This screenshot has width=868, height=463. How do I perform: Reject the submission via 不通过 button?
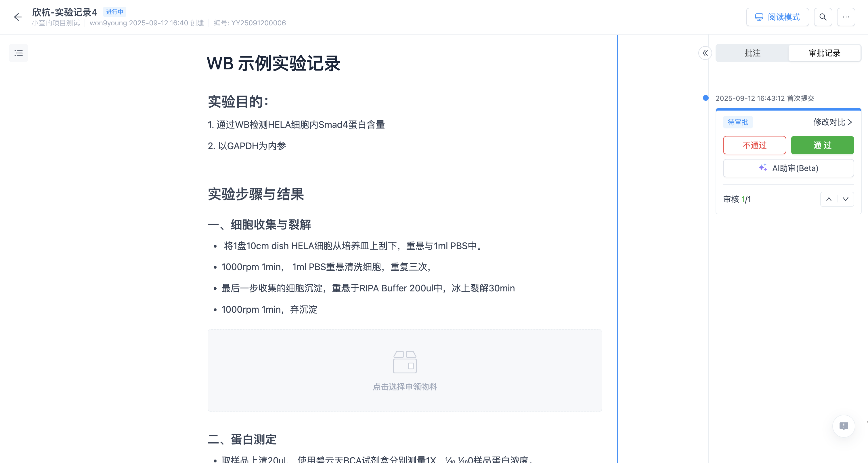[754, 145]
